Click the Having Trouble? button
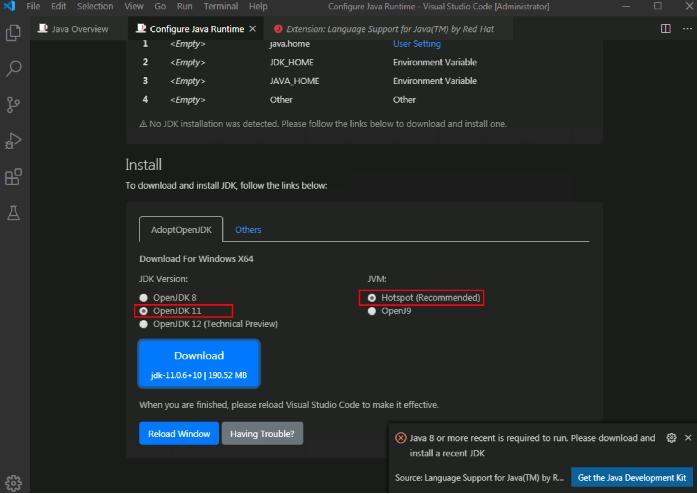The width and height of the screenshot is (697, 494). pos(262,434)
